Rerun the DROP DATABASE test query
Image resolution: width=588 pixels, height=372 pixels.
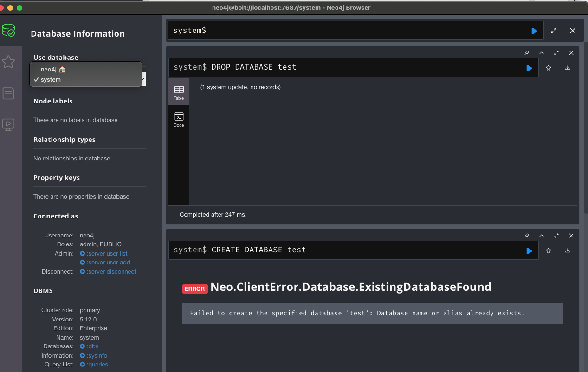click(529, 68)
